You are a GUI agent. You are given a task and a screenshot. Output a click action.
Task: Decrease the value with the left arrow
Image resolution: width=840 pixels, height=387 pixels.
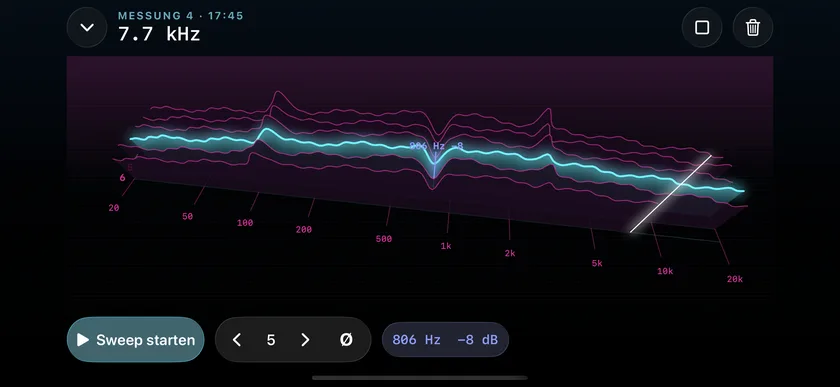pyautogui.click(x=237, y=340)
